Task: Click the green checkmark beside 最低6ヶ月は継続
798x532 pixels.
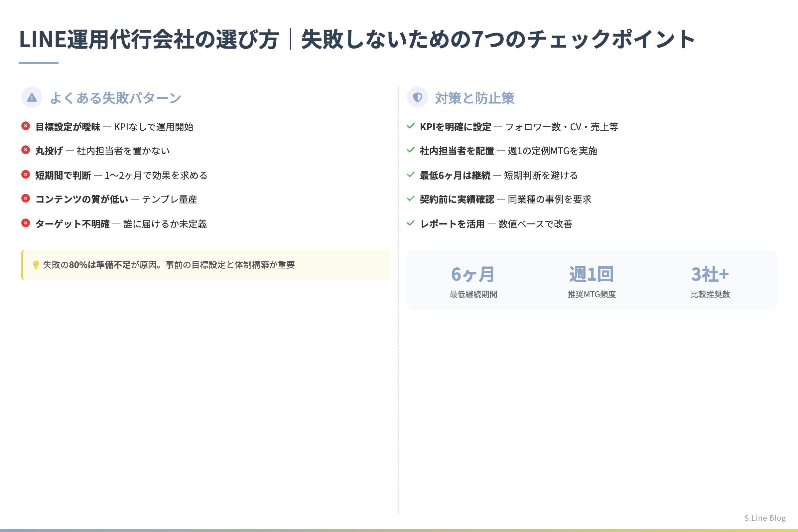Action: click(x=411, y=174)
